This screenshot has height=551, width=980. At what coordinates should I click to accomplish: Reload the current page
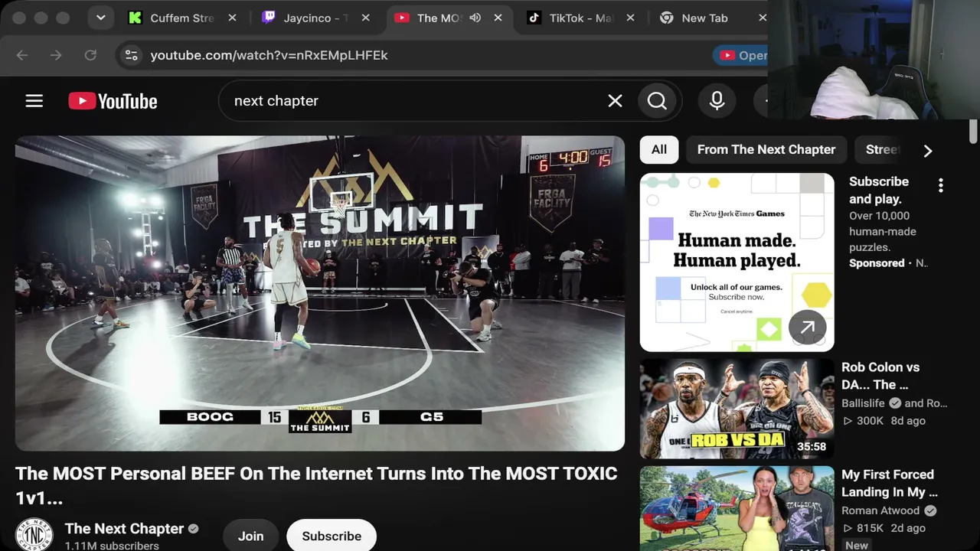(90, 55)
